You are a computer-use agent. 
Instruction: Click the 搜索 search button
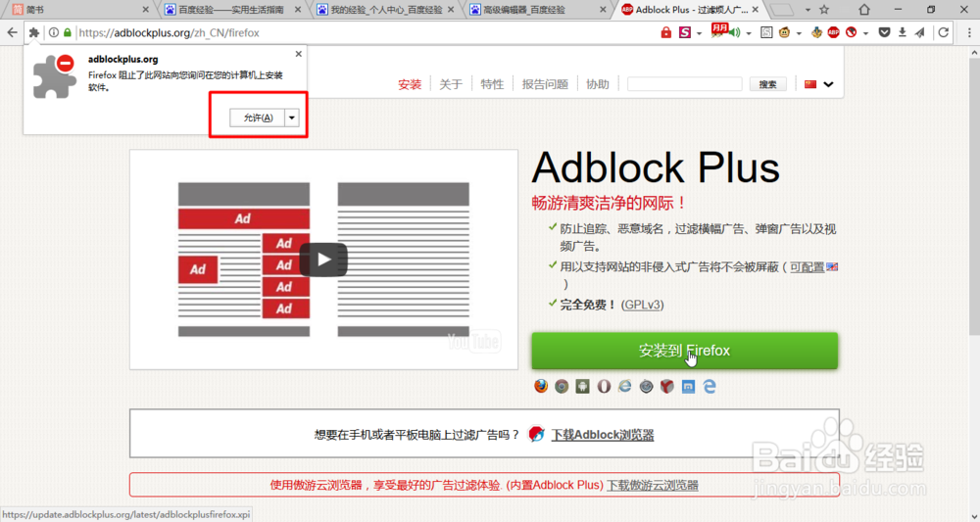[x=767, y=84]
